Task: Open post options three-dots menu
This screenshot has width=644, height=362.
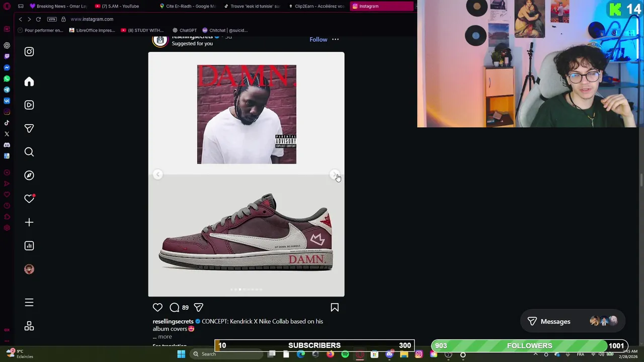Action: pos(335,39)
